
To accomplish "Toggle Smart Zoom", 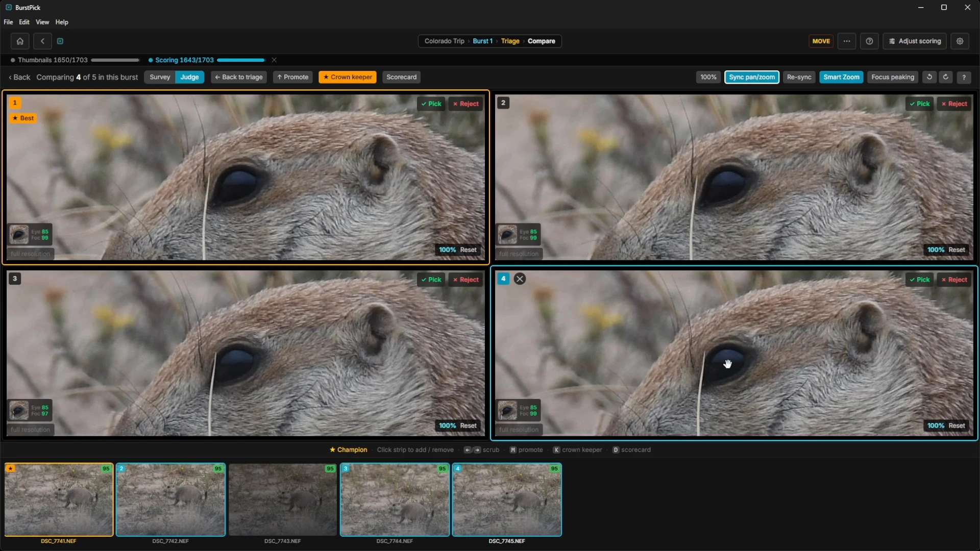I will pos(841,77).
